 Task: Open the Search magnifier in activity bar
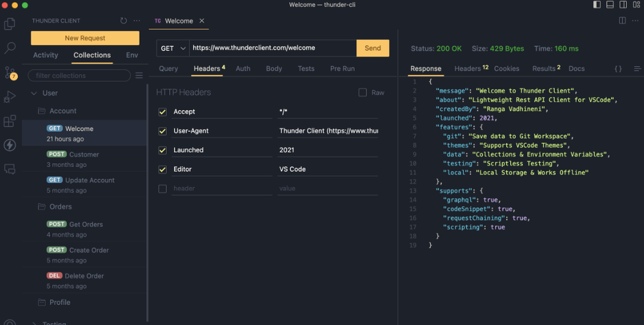tap(10, 48)
